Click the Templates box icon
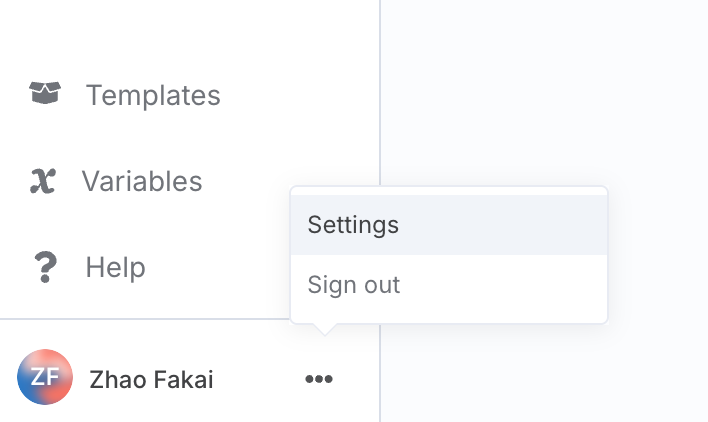Screen dimensions: 708x422 point(45,94)
